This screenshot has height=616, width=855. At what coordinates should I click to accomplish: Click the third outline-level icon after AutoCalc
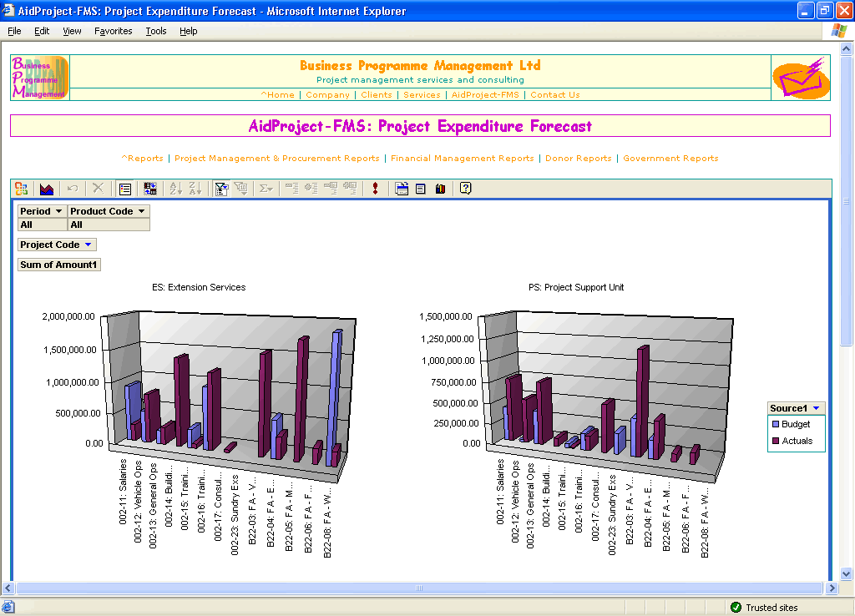[x=331, y=189]
